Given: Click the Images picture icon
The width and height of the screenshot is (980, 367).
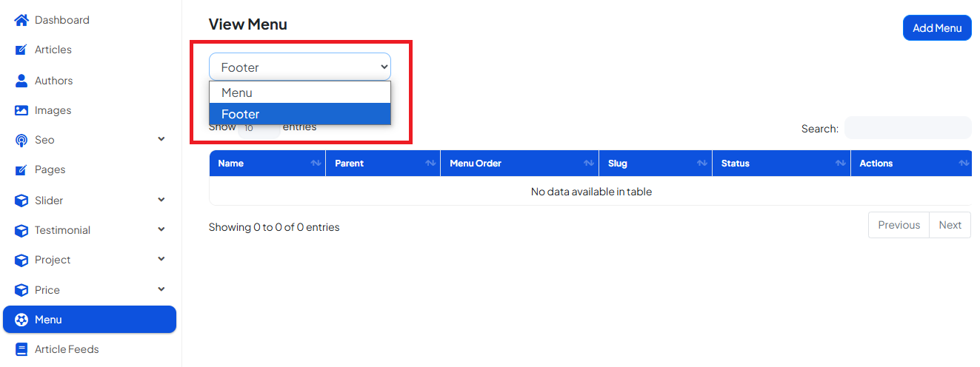Looking at the screenshot, I should click(x=21, y=110).
